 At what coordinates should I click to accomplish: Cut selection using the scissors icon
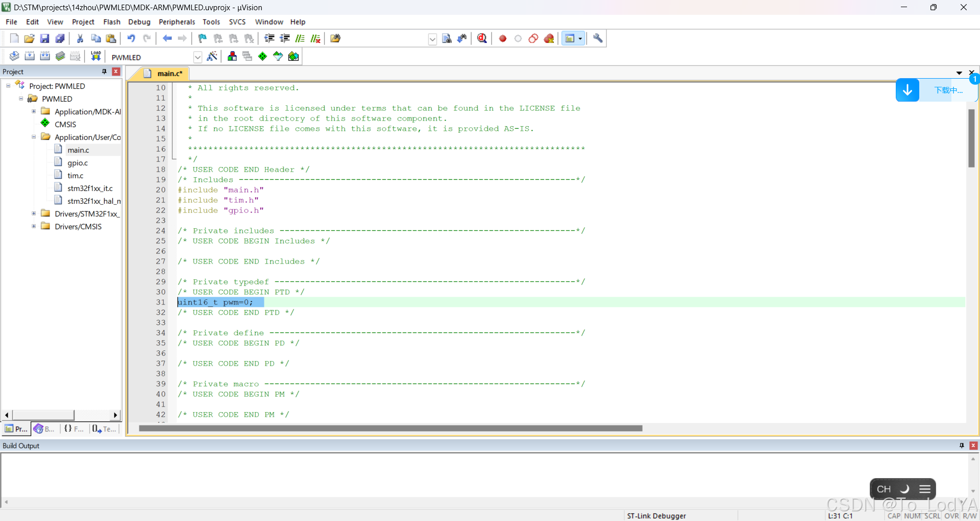click(80, 38)
